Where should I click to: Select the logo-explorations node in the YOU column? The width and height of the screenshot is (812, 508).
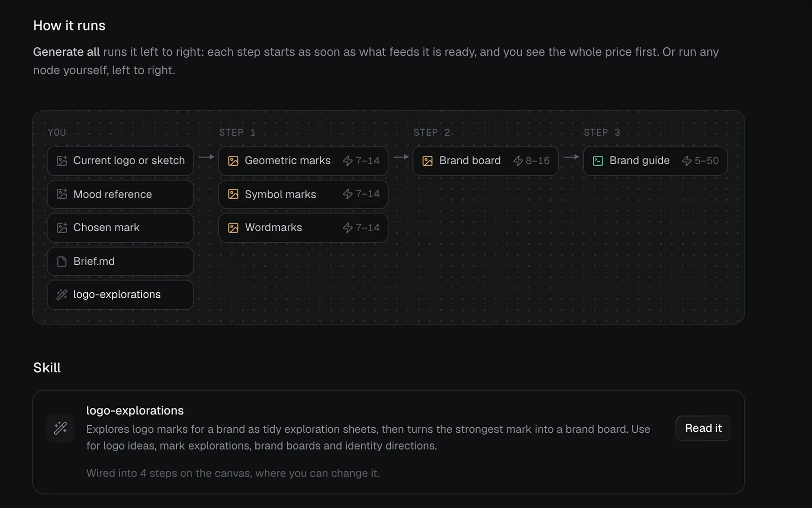[120, 295]
